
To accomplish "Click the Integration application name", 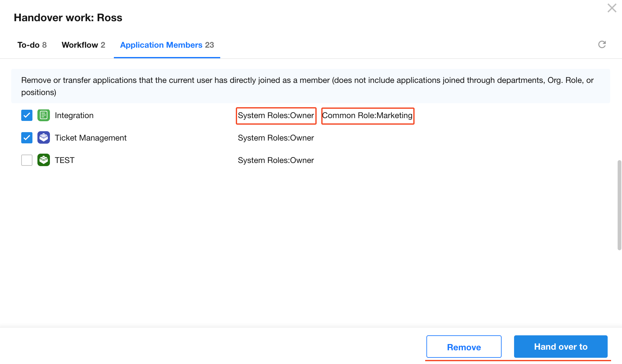I will [x=74, y=115].
